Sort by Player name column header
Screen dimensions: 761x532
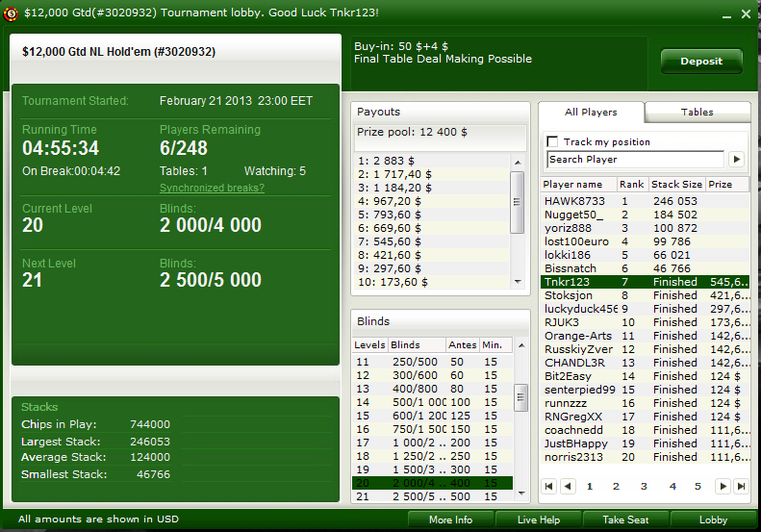point(578,185)
